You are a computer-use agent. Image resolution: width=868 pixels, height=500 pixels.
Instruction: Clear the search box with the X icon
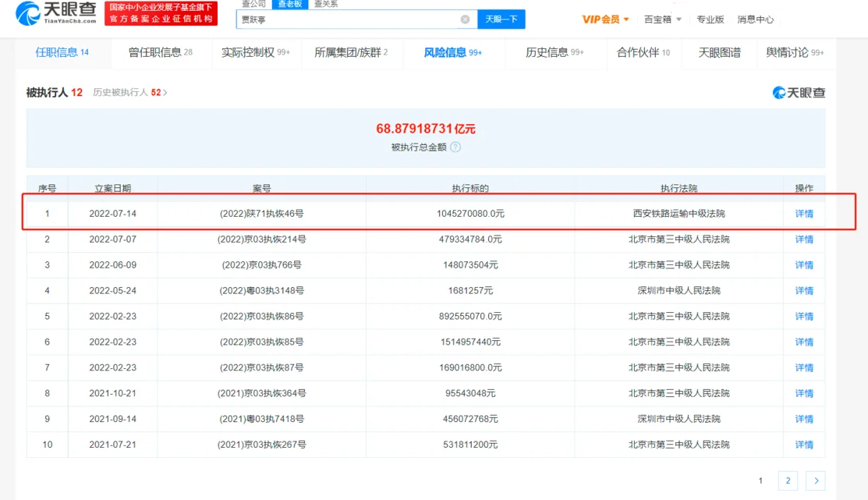pos(465,20)
